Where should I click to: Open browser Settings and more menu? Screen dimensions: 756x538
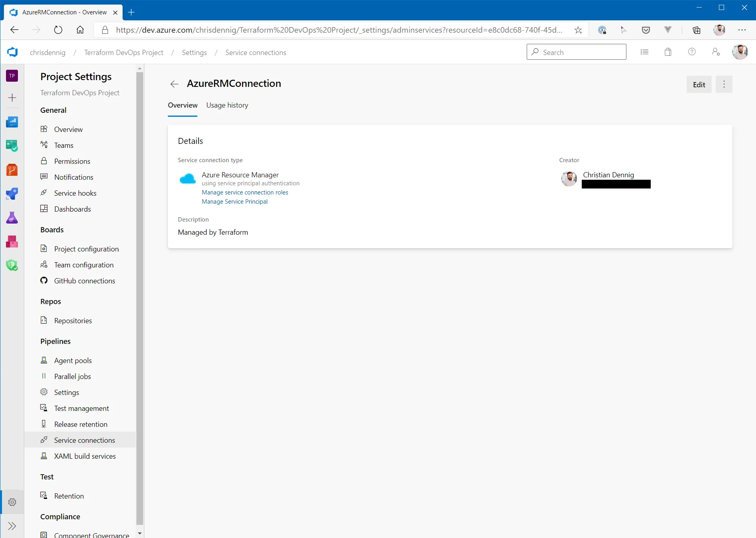tap(742, 30)
